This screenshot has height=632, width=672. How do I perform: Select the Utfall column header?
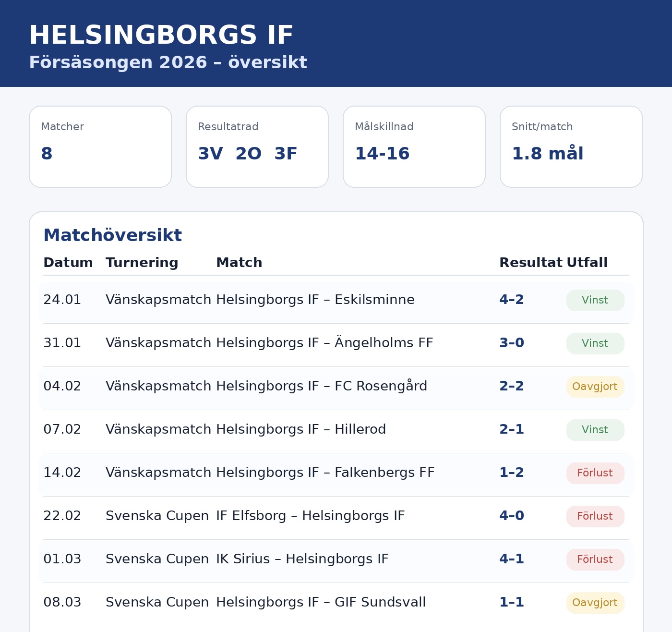(x=587, y=263)
